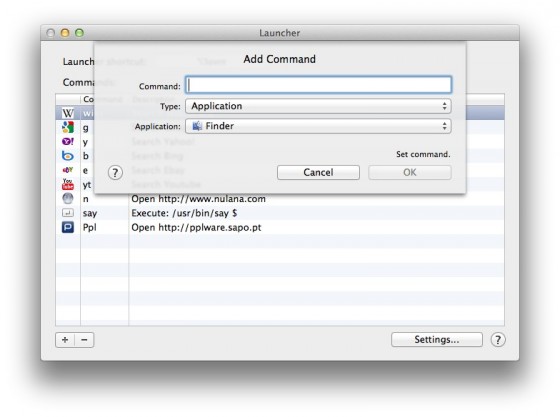Click the Wikipedia icon in the commands list
Screen dimensions: 560x417
(x=68, y=113)
